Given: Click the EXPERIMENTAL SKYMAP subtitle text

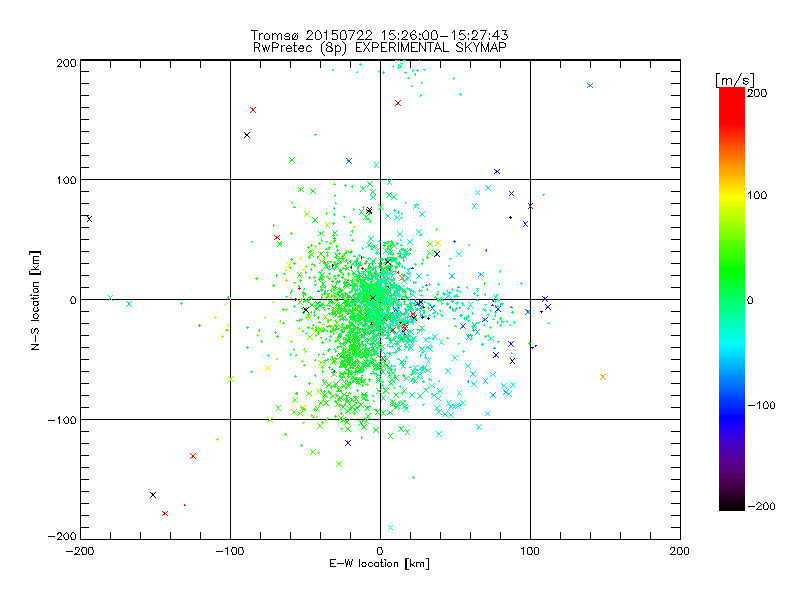Looking at the screenshot, I should point(431,48).
